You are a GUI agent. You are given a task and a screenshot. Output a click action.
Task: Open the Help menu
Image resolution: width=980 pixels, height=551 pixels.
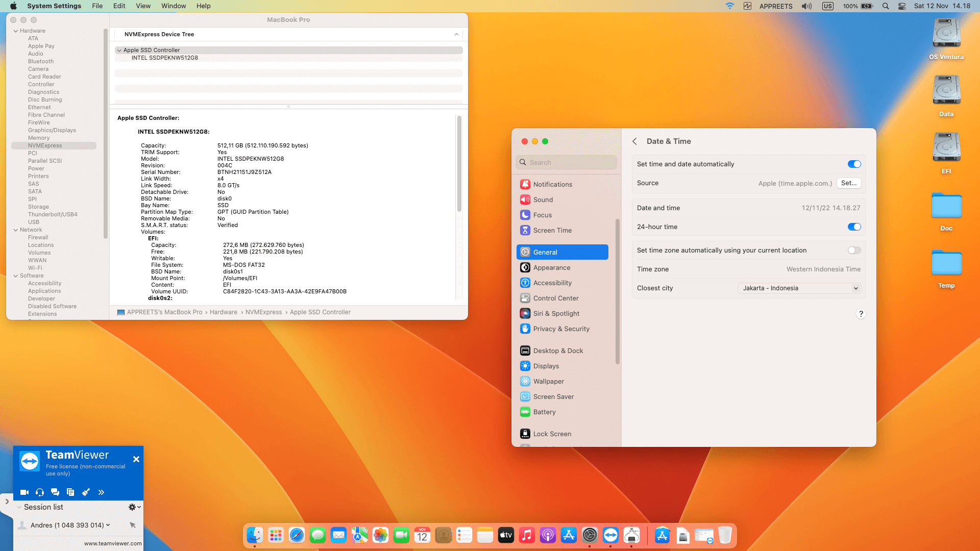pyautogui.click(x=204, y=6)
